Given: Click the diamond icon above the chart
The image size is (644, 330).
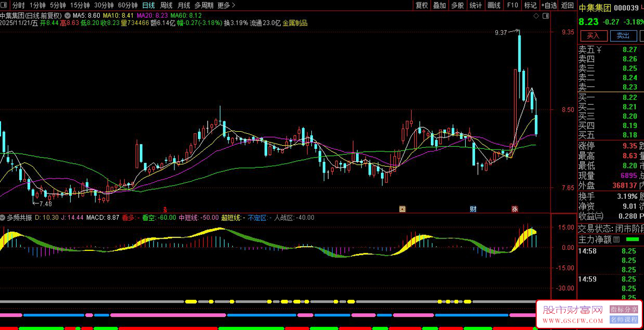Looking at the screenshot, I should point(535,17).
